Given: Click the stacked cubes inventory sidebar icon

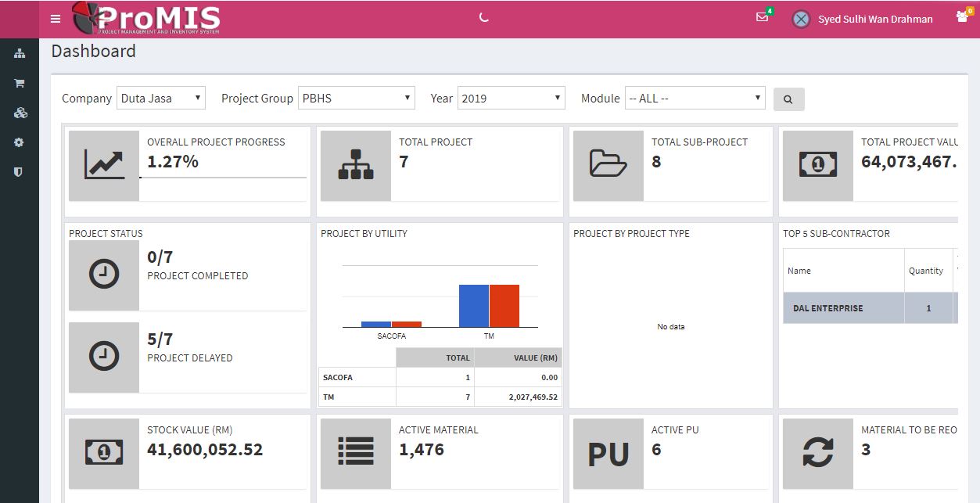Looking at the screenshot, I should coord(20,113).
